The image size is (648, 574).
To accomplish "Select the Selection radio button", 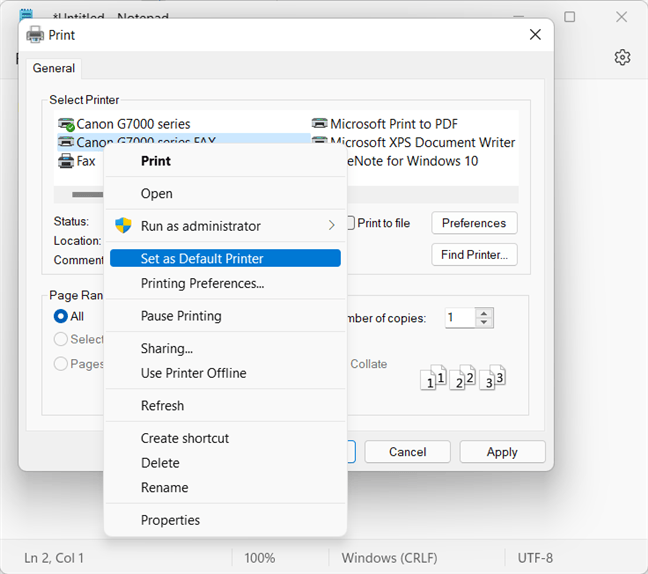I will [61, 339].
